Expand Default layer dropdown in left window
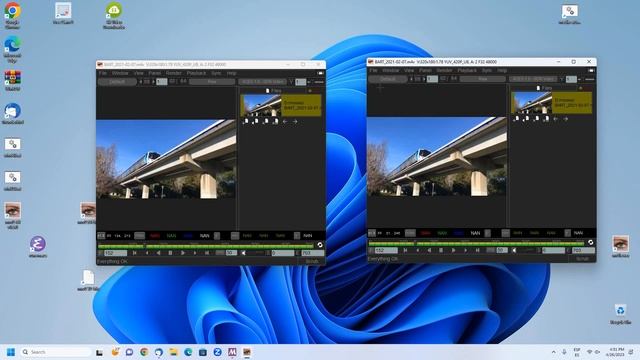The image size is (640, 360). [x=117, y=82]
